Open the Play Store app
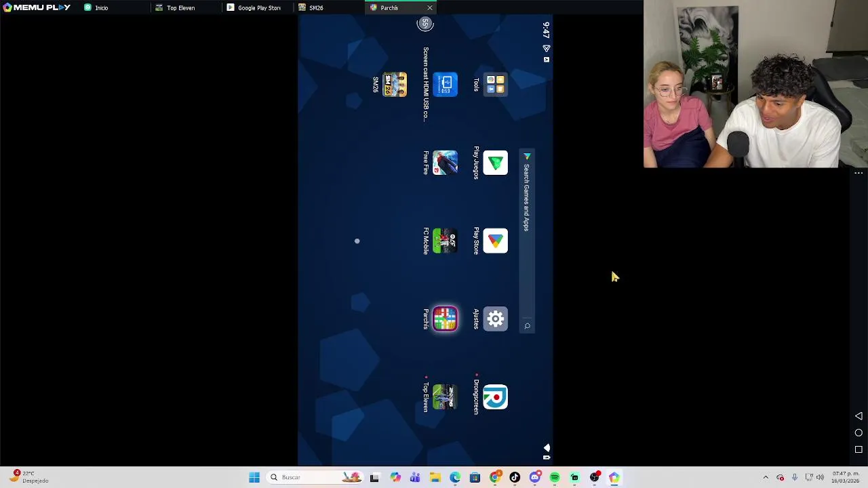 click(x=495, y=241)
